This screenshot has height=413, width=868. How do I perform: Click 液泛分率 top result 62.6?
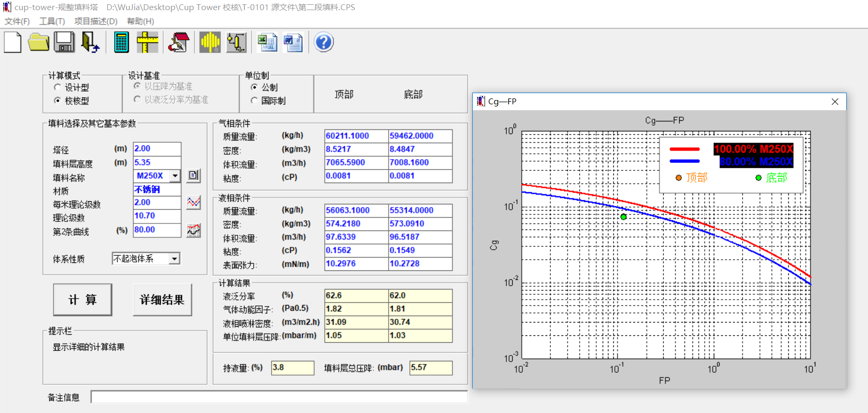point(356,295)
